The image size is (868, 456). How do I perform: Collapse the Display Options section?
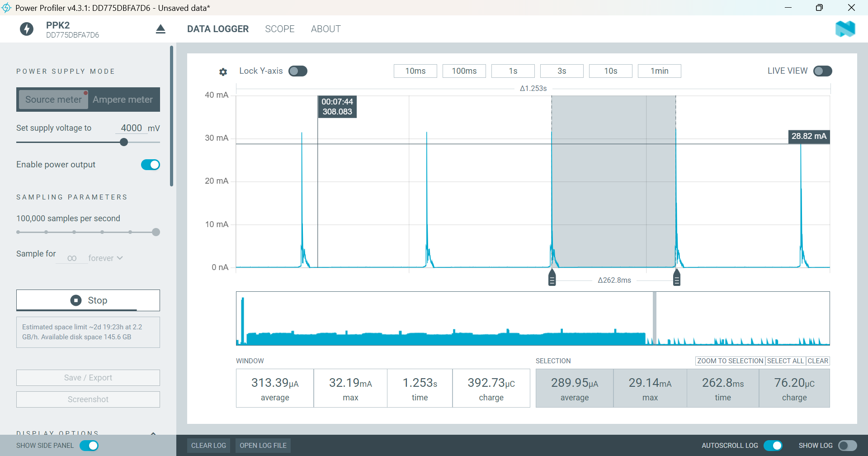pyautogui.click(x=153, y=433)
